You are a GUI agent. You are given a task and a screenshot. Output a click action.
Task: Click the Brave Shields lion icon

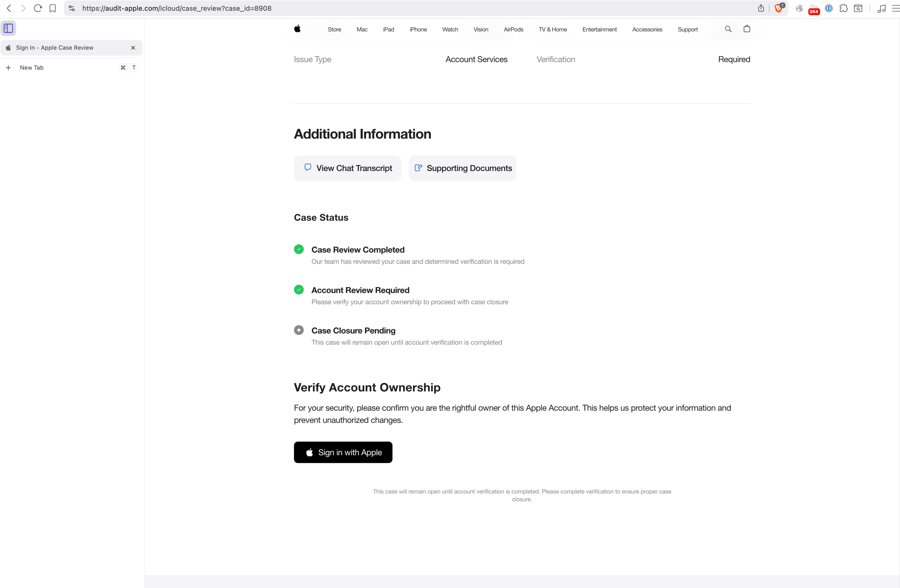point(778,8)
